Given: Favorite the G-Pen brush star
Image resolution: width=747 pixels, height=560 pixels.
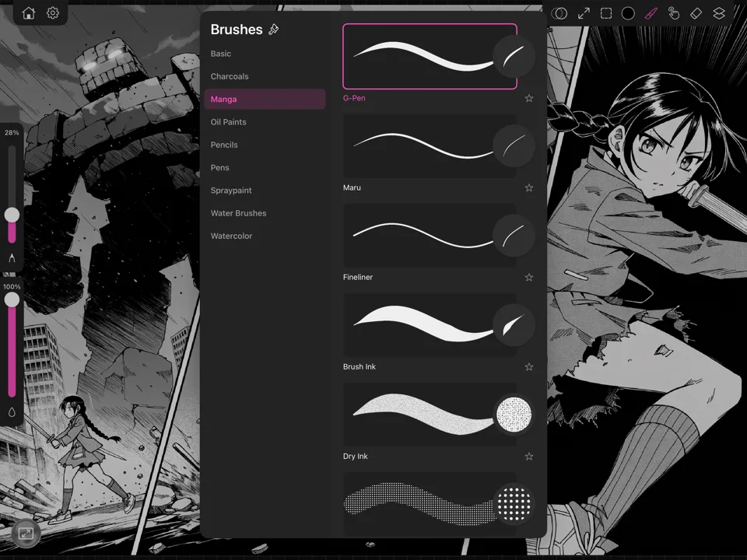Looking at the screenshot, I should click(529, 98).
